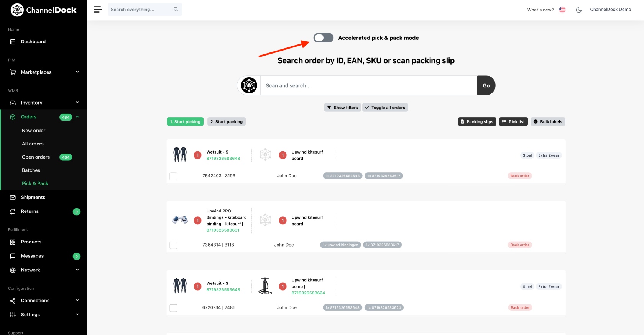644x335 pixels.
Task: Expand the Network submenu chevron
Action: point(77,270)
